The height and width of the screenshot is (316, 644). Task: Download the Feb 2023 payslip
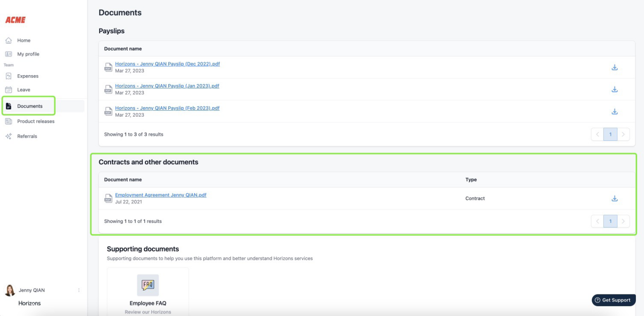614,112
